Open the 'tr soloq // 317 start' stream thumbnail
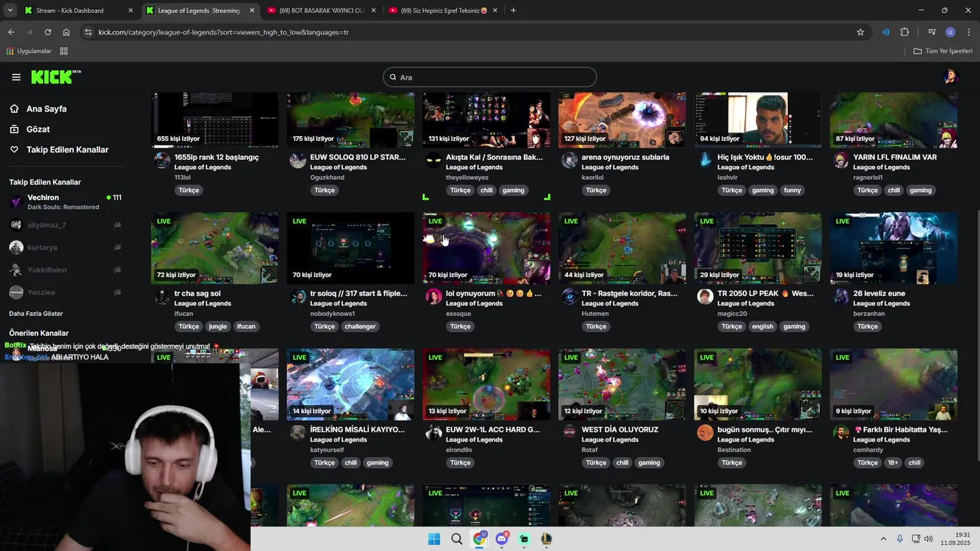 pyautogui.click(x=351, y=248)
